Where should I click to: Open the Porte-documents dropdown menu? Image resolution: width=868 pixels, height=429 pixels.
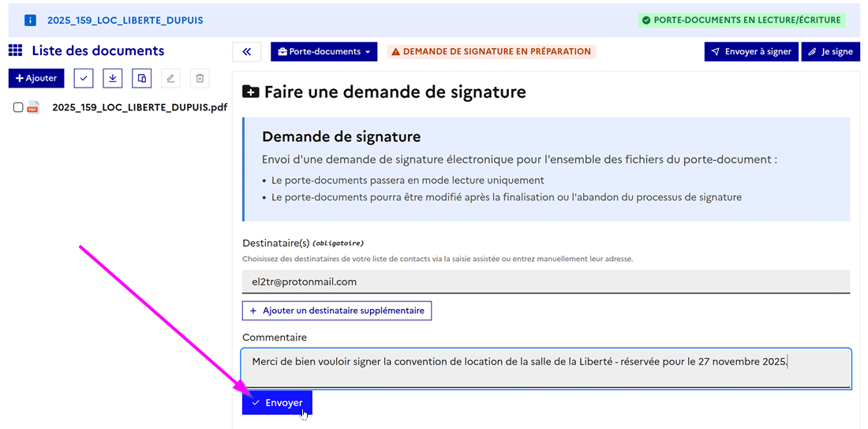[x=324, y=51]
